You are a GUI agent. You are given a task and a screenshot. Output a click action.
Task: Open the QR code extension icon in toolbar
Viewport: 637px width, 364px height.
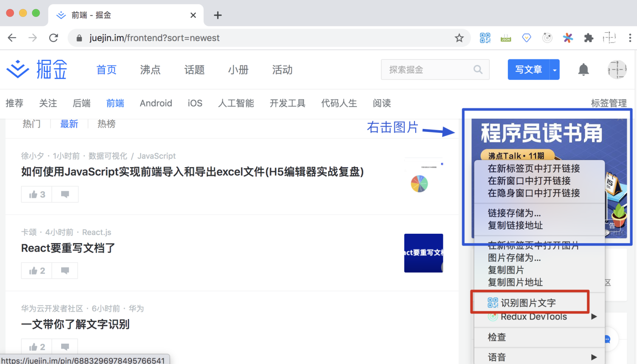tap(485, 38)
